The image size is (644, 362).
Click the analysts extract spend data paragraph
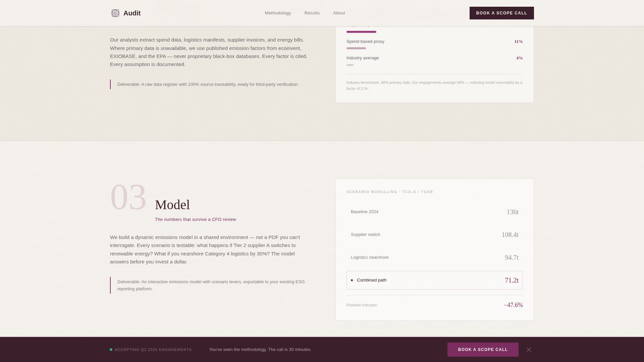209,52
